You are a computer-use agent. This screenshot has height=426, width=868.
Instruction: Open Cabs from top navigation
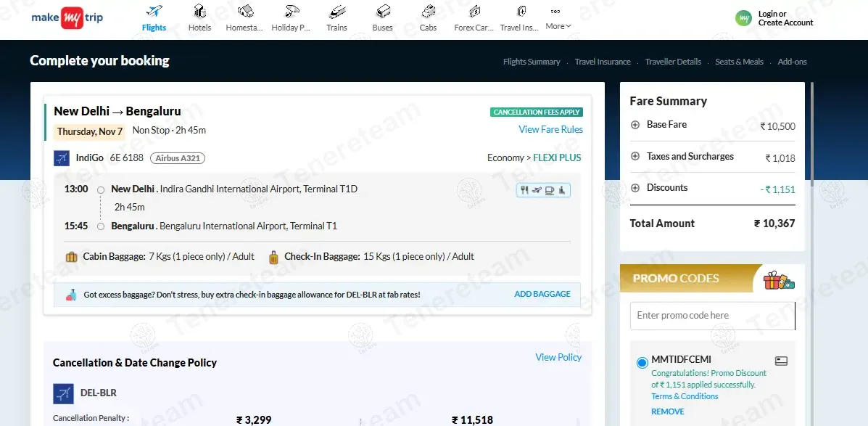(428, 12)
